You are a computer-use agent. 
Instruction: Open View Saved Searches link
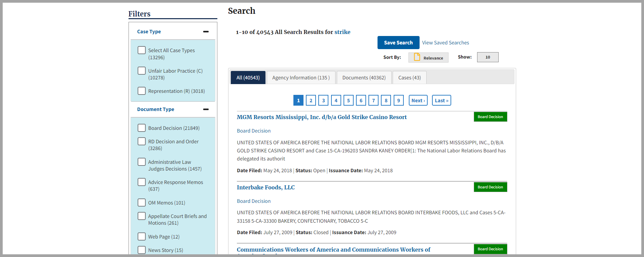(445, 43)
